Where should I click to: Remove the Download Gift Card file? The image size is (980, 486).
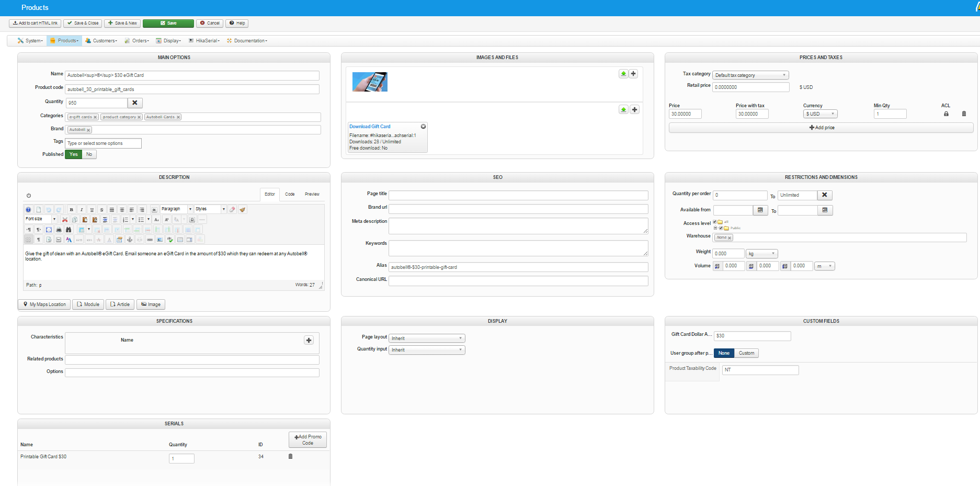424,127
